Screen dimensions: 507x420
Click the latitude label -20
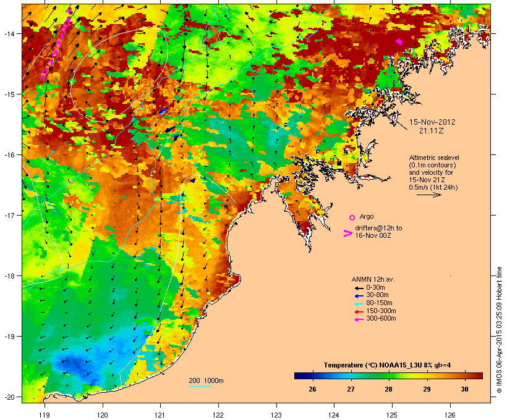pos(9,397)
